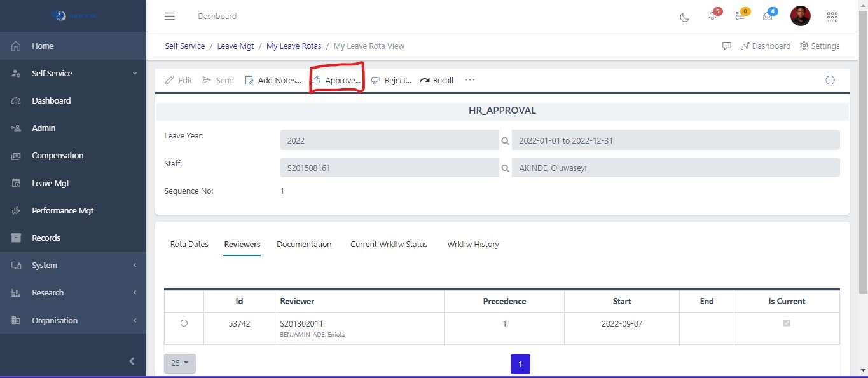Image resolution: width=868 pixels, height=378 pixels.
Task: Open the 25 page size dropdown
Action: [x=180, y=363]
